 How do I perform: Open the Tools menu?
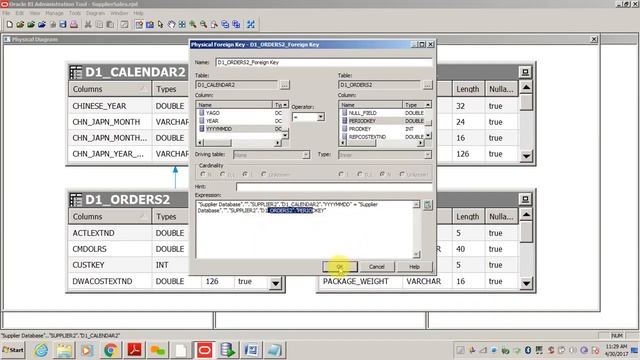point(75,13)
